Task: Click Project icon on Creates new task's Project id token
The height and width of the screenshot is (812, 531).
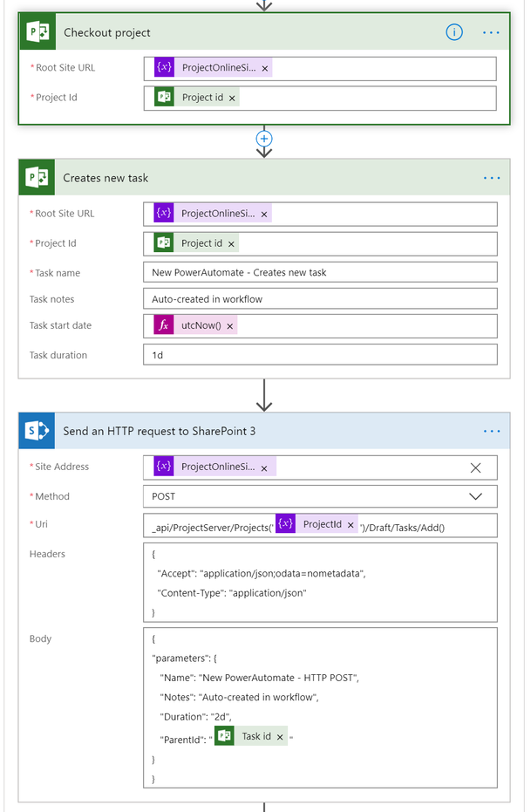Action: coord(164,242)
